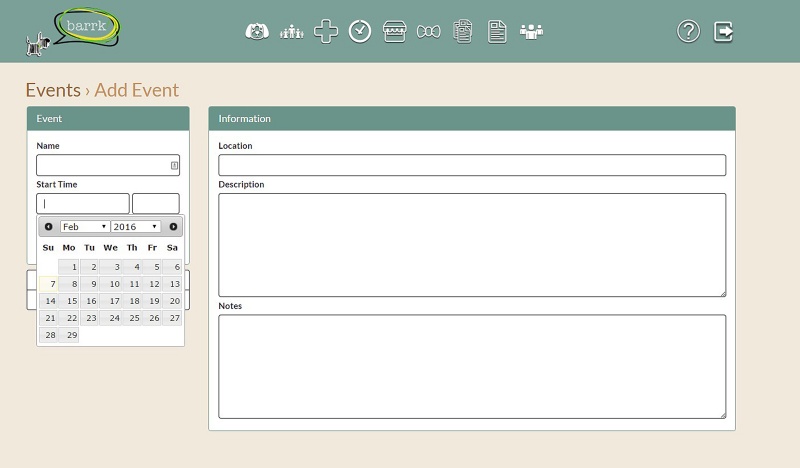The width and height of the screenshot is (800, 468).
Task: Open the medical cross icon
Action: pos(326,32)
